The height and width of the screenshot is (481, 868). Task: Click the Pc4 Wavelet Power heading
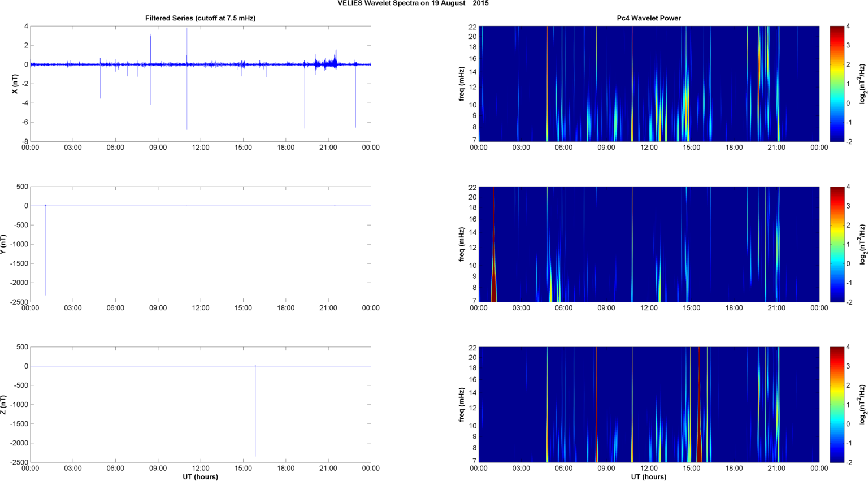pos(648,18)
